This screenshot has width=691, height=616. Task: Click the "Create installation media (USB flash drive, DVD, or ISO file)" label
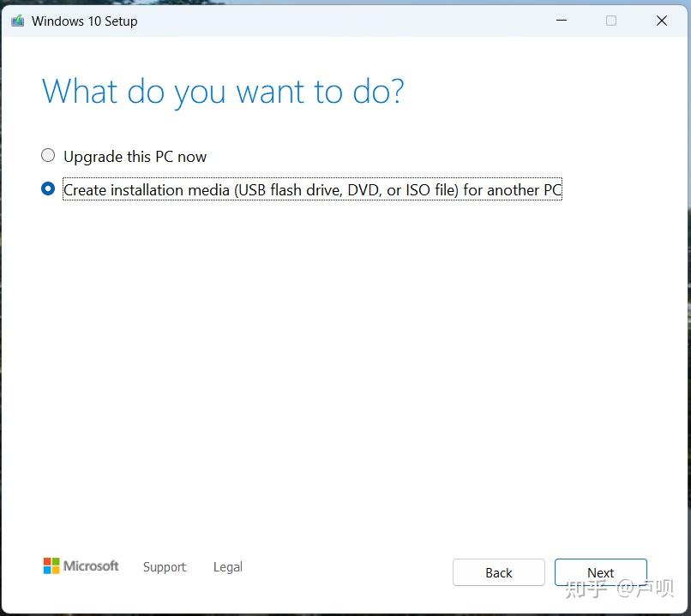pyautogui.click(x=312, y=189)
